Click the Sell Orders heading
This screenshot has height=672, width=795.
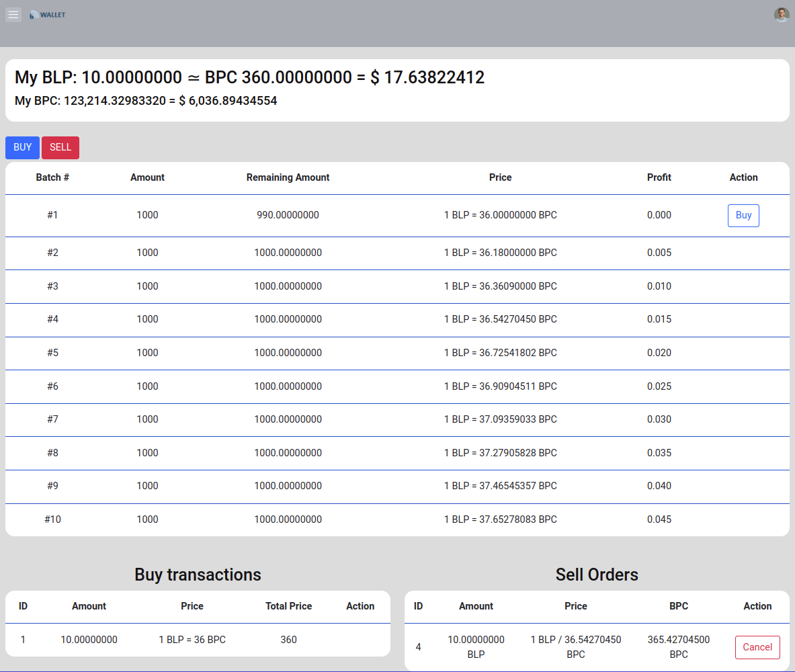[597, 575]
